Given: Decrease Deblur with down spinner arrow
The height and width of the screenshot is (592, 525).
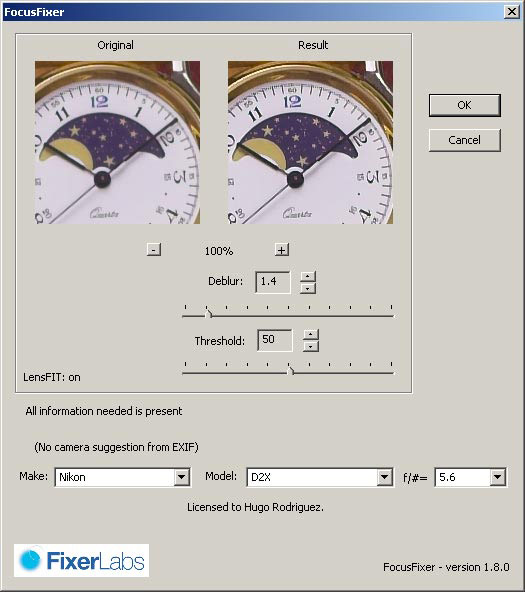Looking at the screenshot, I should (x=308, y=288).
